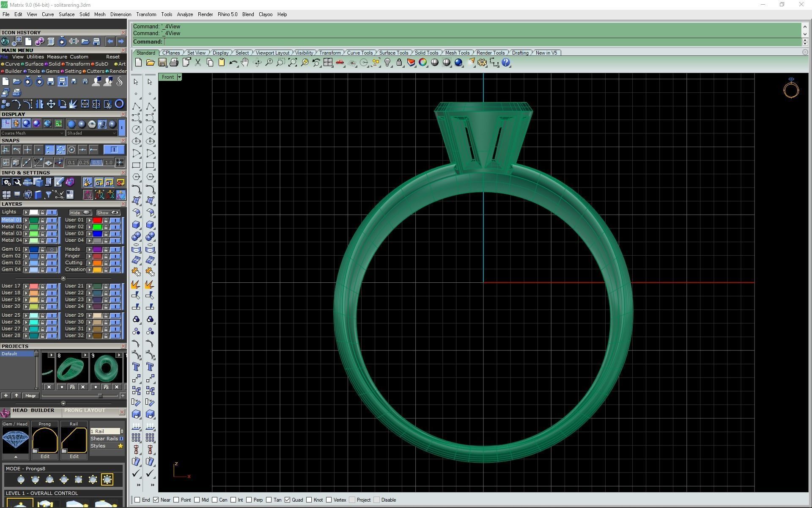Toggle the Shear Rails switch
The height and width of the screenshot is (508, 812).
pos(121,439)
